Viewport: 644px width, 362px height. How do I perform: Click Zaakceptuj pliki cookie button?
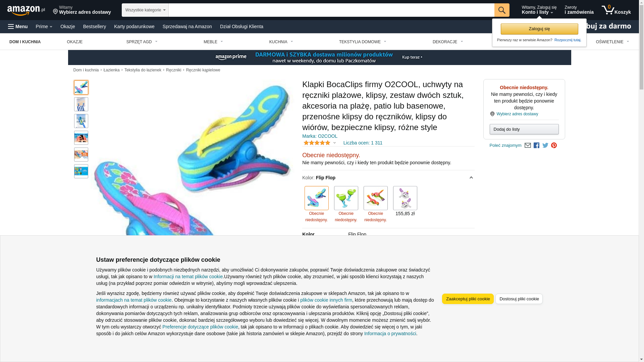coord(468,299)
